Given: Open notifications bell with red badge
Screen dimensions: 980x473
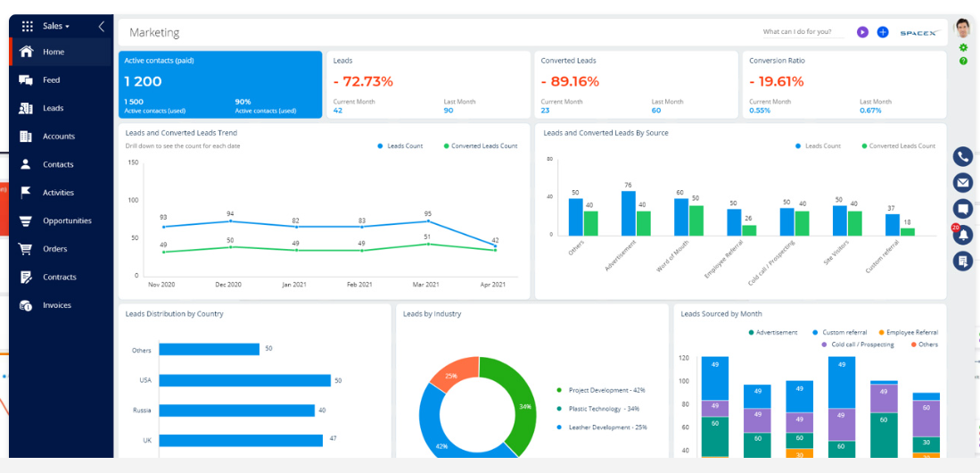Looking at the screenshot, I should (x=962, y=235).
